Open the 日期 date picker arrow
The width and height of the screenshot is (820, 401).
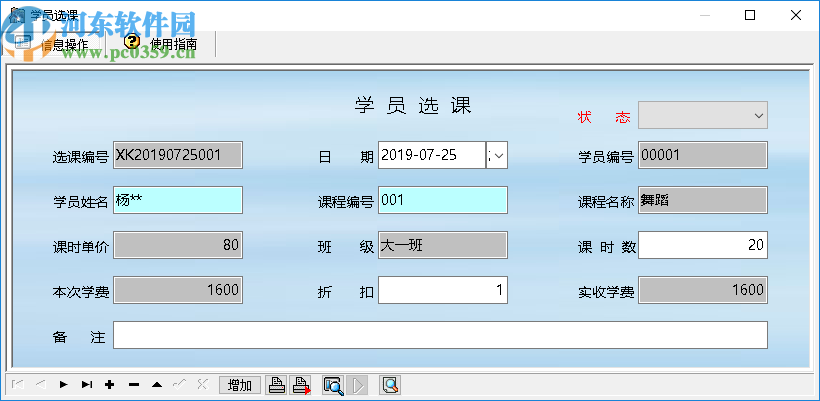pos(497,155)
